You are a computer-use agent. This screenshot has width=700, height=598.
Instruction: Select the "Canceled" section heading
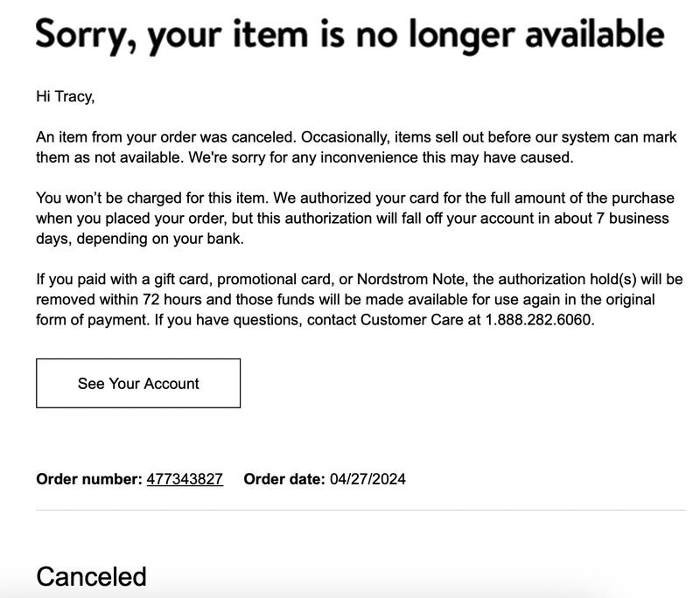[91, 577]
